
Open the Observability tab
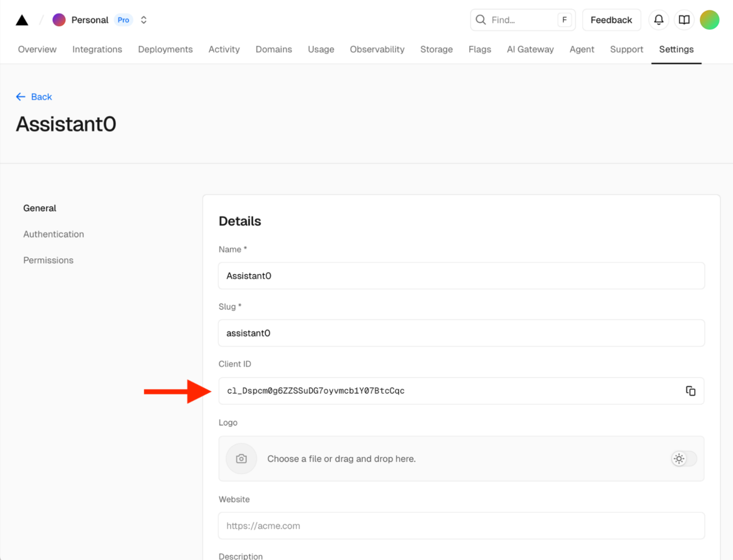[x=377, y=50]
